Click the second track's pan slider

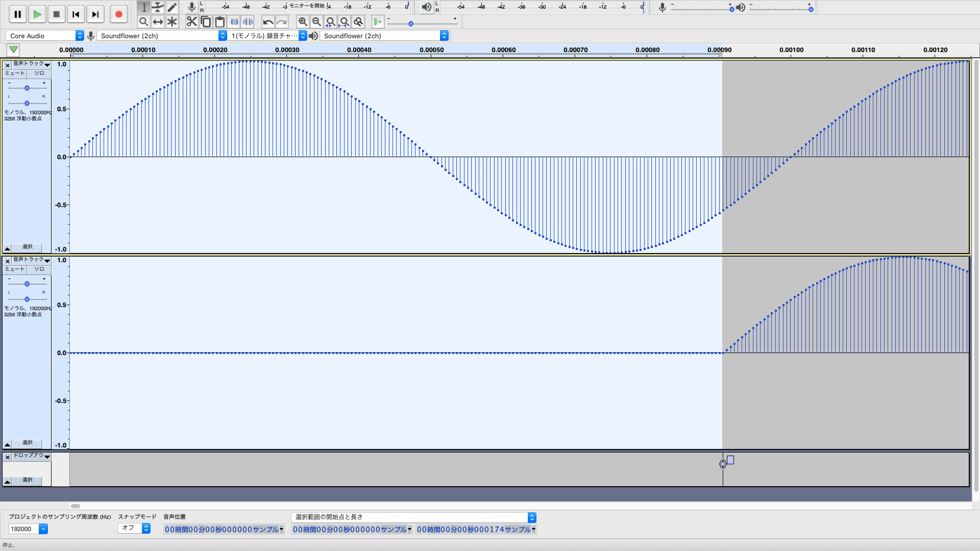[27, 298]
